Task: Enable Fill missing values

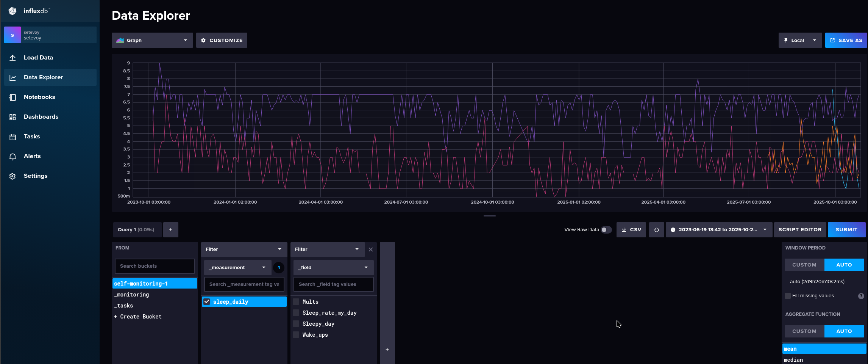Action: [788, 295]
